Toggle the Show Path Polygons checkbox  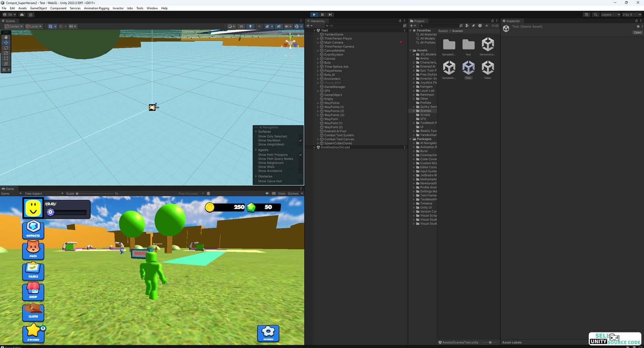click(x=300, y=155)
